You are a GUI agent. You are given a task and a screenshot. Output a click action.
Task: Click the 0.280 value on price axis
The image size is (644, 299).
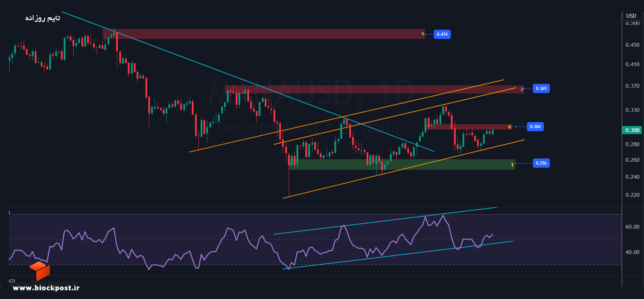pyautogui.click(x=632, y=144)
